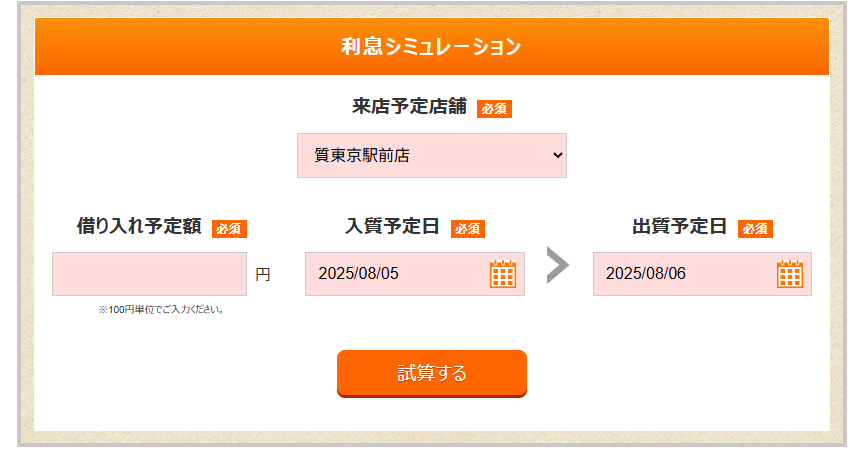
Task: Click the 出質予定日 label
Action: coord(679,226)
